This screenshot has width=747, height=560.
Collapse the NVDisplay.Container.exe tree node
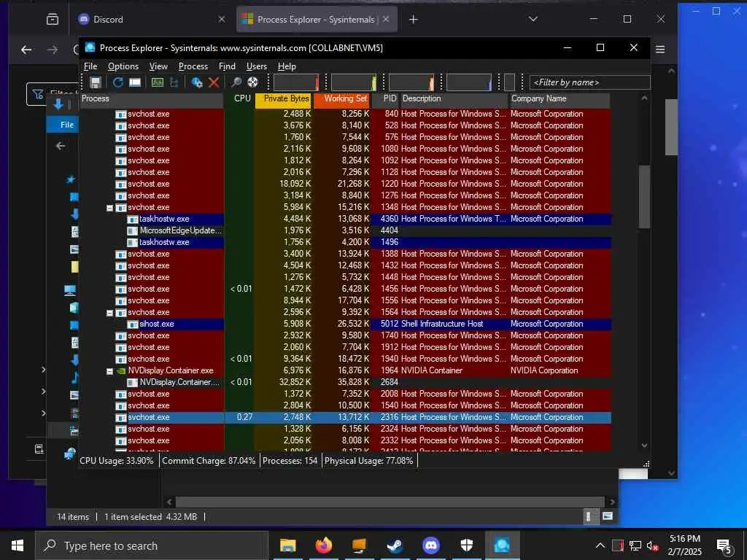tap(109, 371)
